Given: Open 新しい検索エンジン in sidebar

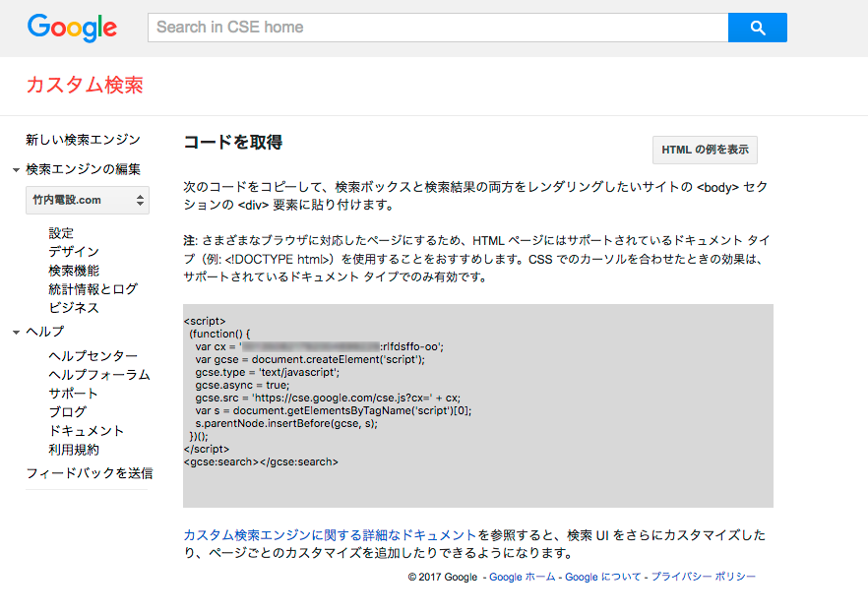Looking at the screenshot, I should (x=83, y=140).
